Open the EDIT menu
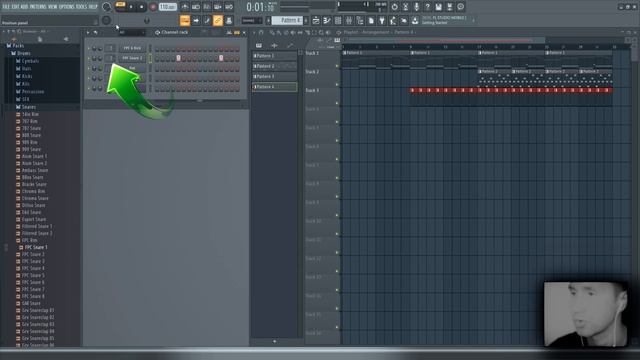Viewport: 640px width, 360px height. 15,7
